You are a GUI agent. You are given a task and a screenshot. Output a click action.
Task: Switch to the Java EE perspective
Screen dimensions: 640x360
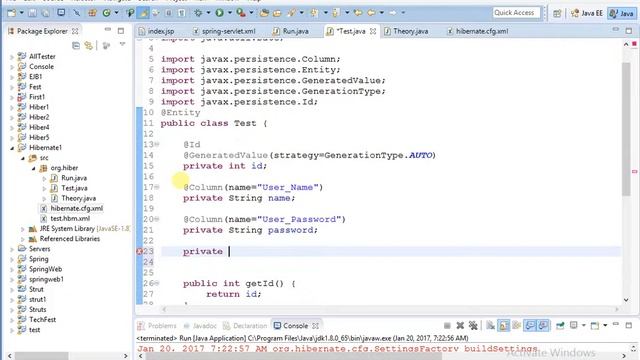click(587, 13)
